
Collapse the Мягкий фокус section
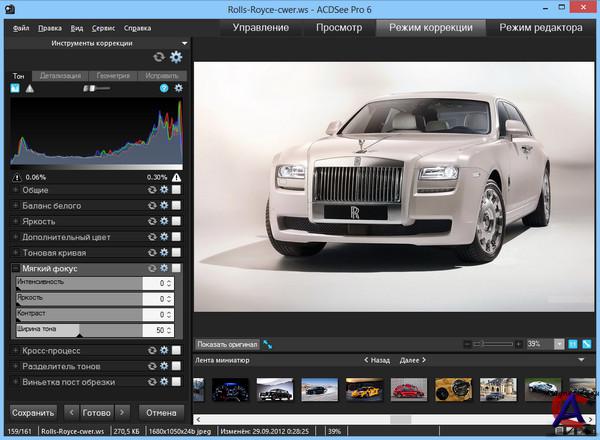tap(15, 268)
